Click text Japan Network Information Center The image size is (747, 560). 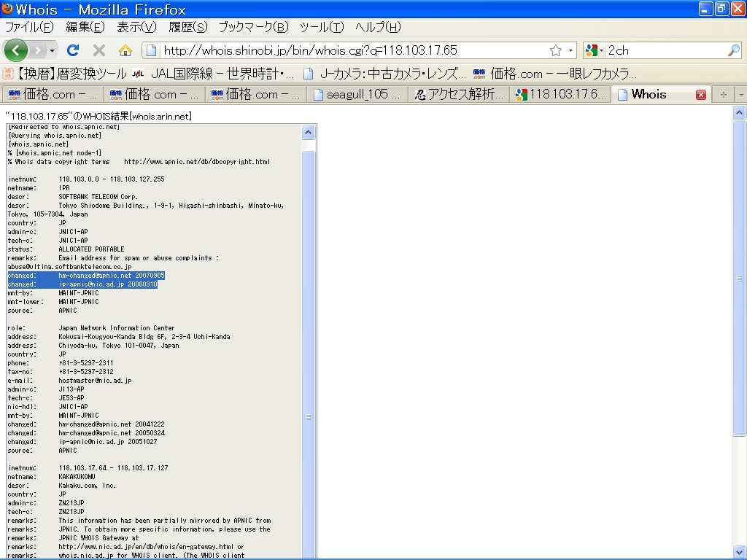[x=117, y=328]
